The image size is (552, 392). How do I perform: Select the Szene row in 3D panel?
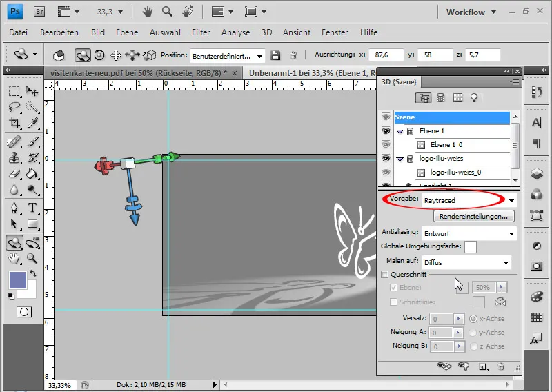452,117
